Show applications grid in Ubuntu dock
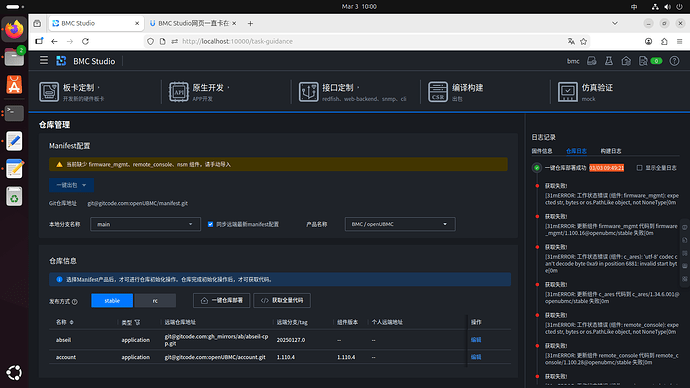The height and width of the screenshot is (388, 690). (x=14, y=373)
